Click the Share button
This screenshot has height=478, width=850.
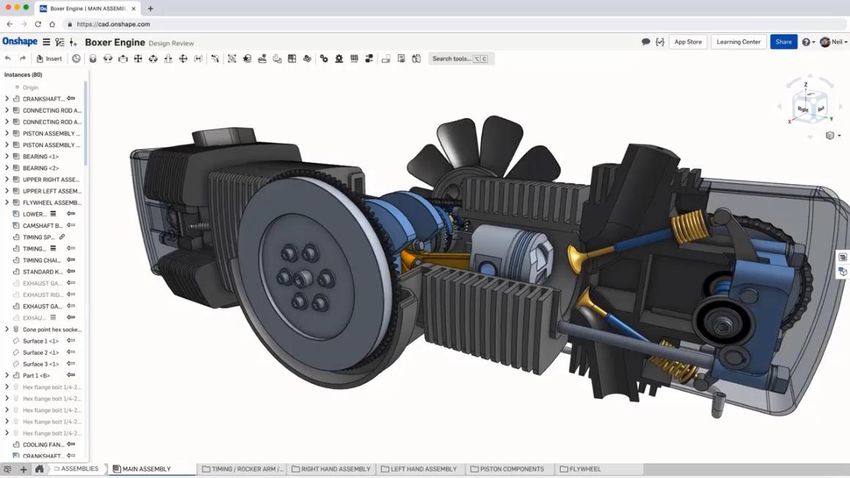tap(783, 42)
